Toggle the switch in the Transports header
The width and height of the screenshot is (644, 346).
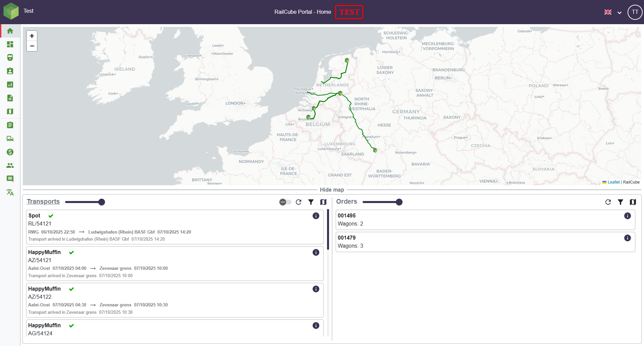pyautogui.click(x=285, y=202)
